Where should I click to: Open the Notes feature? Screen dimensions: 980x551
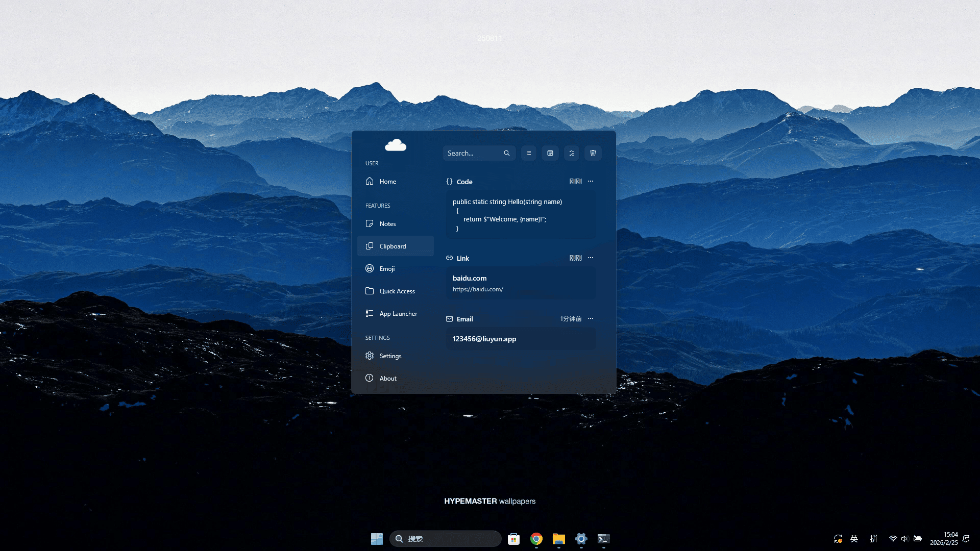click(x=388, y=224)
